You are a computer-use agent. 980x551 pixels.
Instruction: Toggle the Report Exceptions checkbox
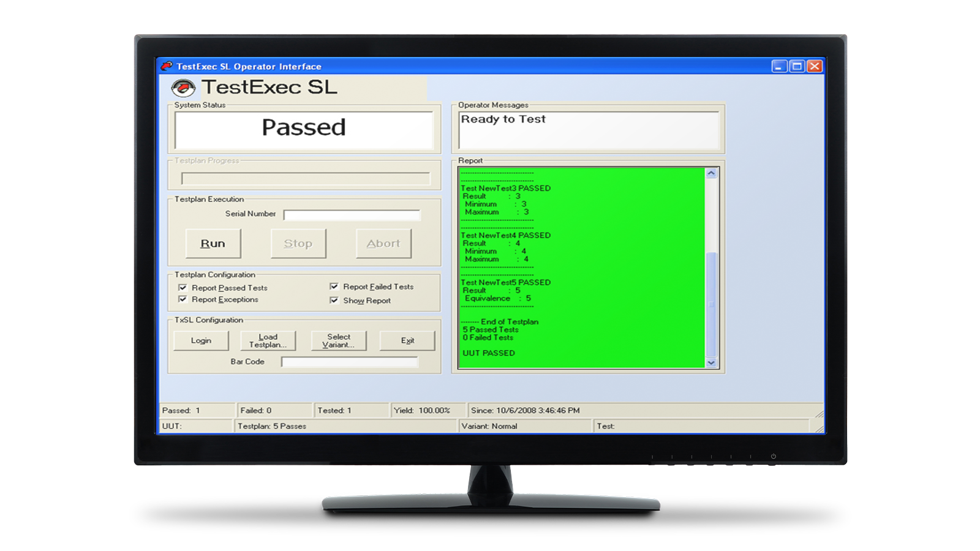click(182, 299)
